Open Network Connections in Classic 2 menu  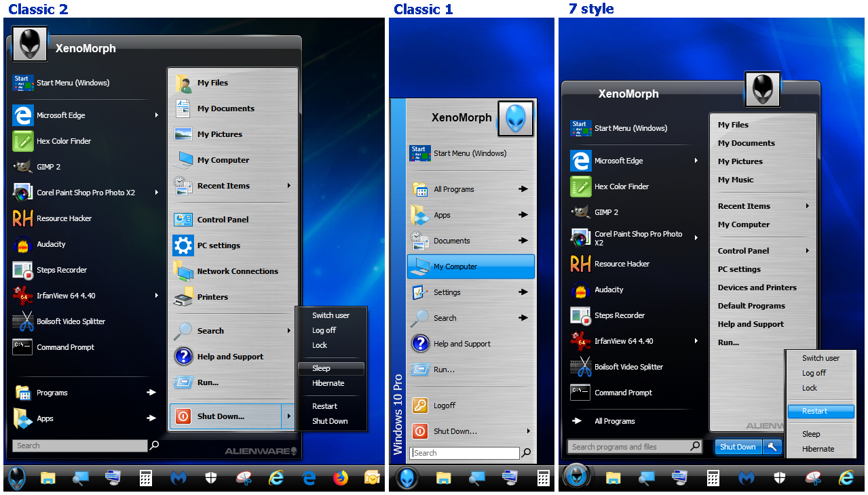click(237, 271)
